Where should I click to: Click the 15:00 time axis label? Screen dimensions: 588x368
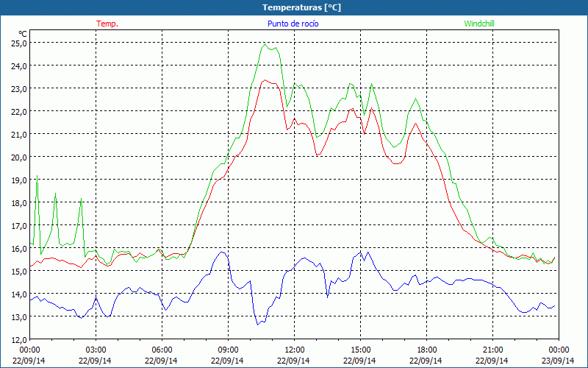360,350
